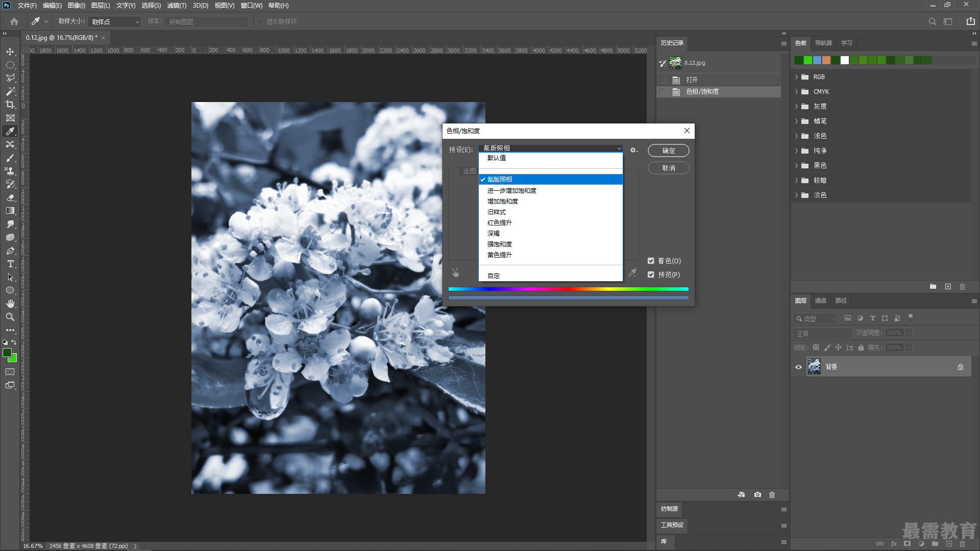
Task: Click the 确定 button
Action: (668, 151)
